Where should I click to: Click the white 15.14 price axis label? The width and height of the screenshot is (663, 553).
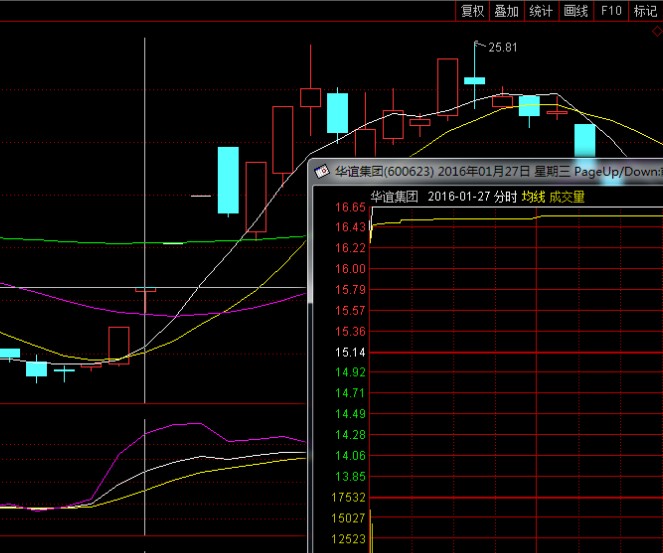[x=351, y=352]
